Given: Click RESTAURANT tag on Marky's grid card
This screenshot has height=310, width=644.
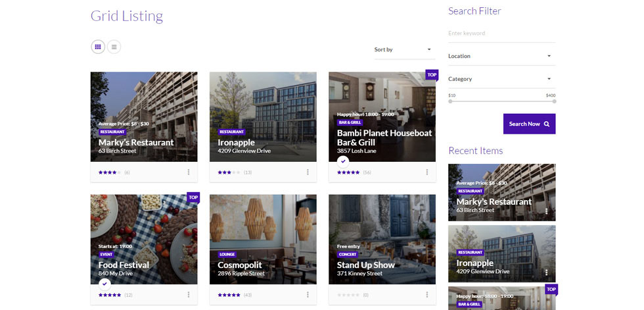Looking at the screenshot, I should (112, 132).
